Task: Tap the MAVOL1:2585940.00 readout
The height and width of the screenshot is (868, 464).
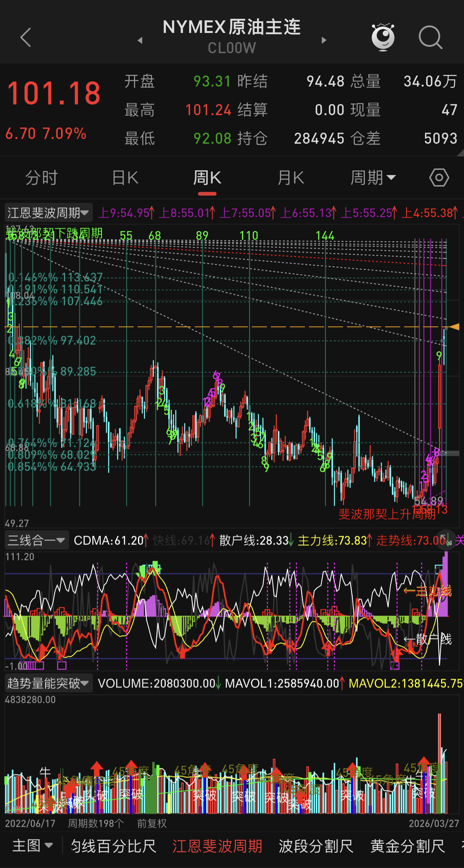Action: click(x=284, y=683)
